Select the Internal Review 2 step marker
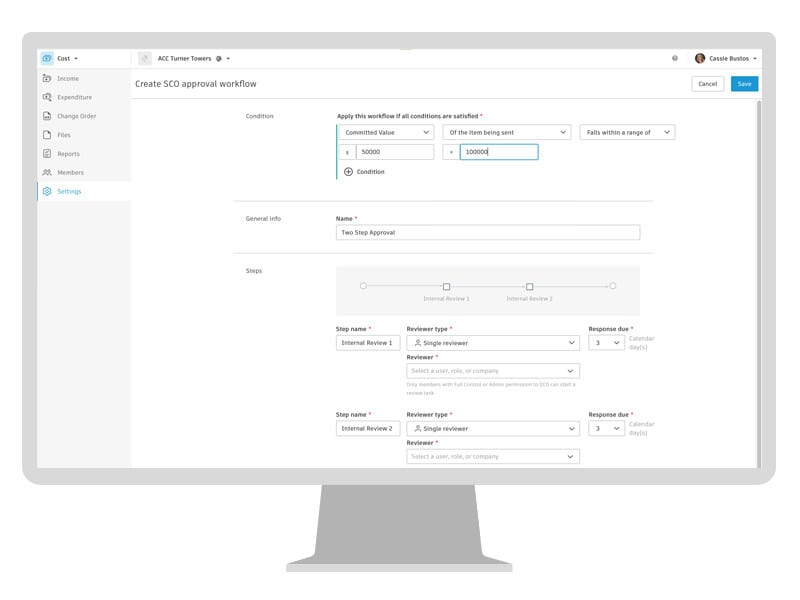This screenshot has width=800, height=600. [530, 287]
